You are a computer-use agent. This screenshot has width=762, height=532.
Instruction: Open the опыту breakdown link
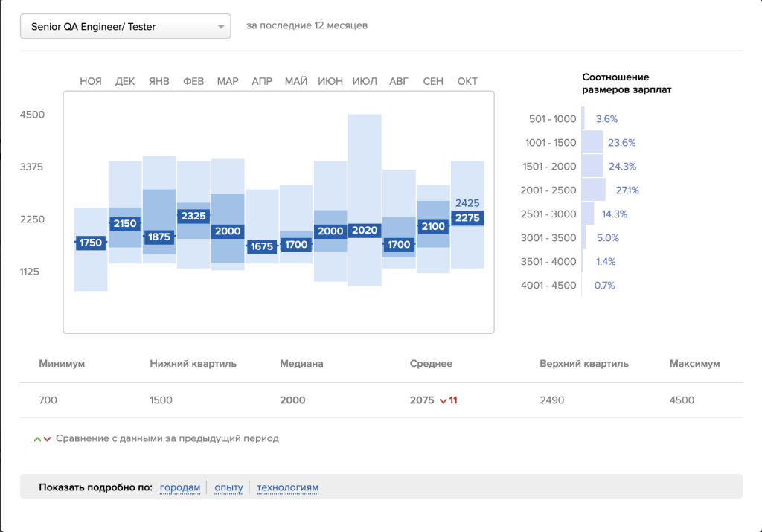click(x=228, y=488)
